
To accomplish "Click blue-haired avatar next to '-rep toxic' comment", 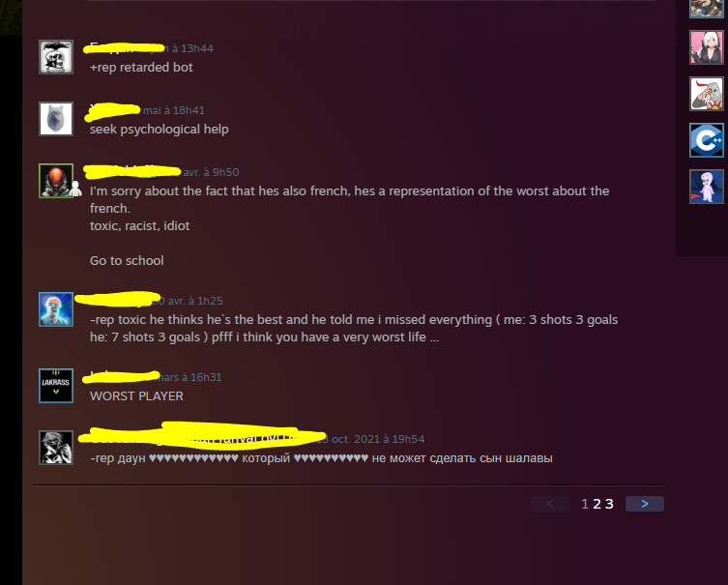I will tap(56, 309).
